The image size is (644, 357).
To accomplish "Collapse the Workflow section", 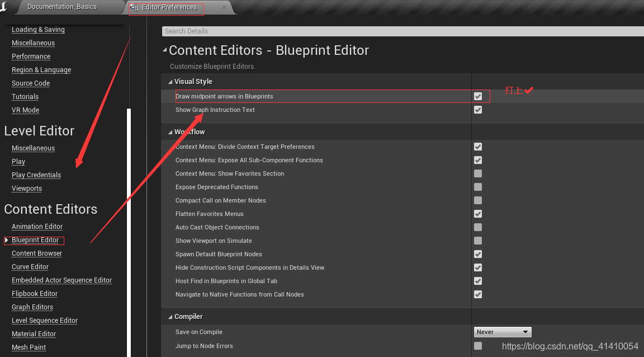I will tap(170, 132).
